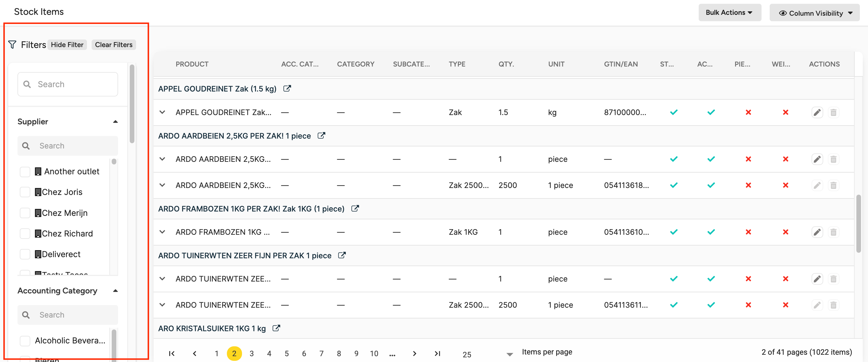868x362 pixels.
Task: Open the APPEL GOUDREINET Zak (1.5 kg) group
Action: click(217, 89)
